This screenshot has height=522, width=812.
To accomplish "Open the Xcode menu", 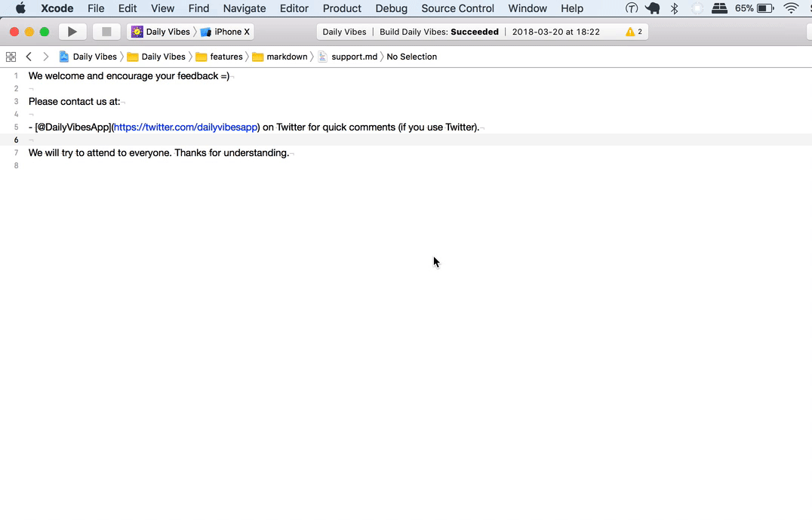I will click(x=57, y=8).
